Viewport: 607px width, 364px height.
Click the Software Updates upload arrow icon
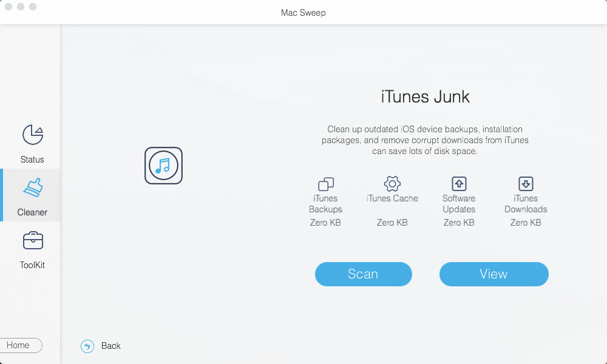coord(459,184)
